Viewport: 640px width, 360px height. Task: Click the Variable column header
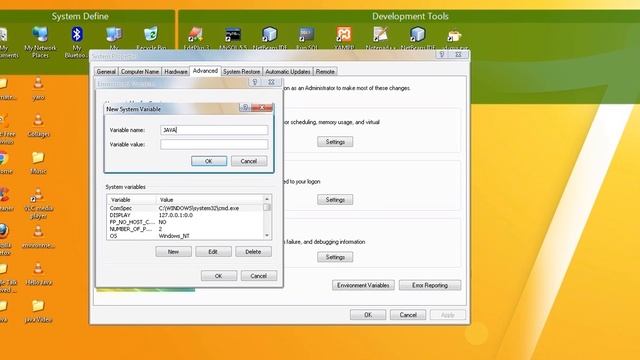132,200
